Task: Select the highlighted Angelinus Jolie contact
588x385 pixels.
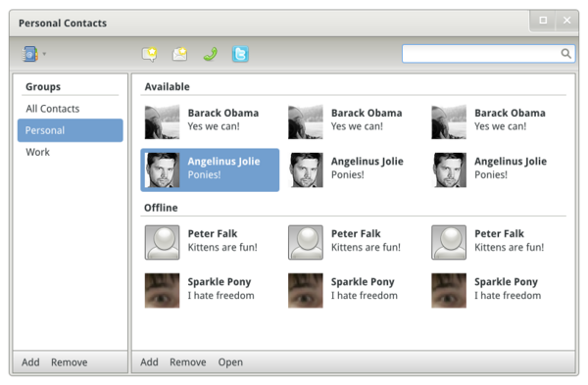Action: (x=210, y=169)
